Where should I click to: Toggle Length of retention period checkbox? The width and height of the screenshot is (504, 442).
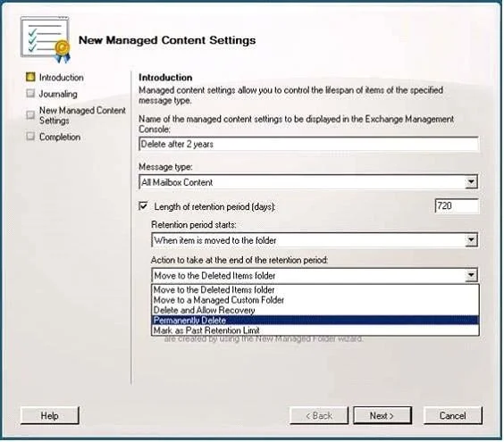(143, 205)
